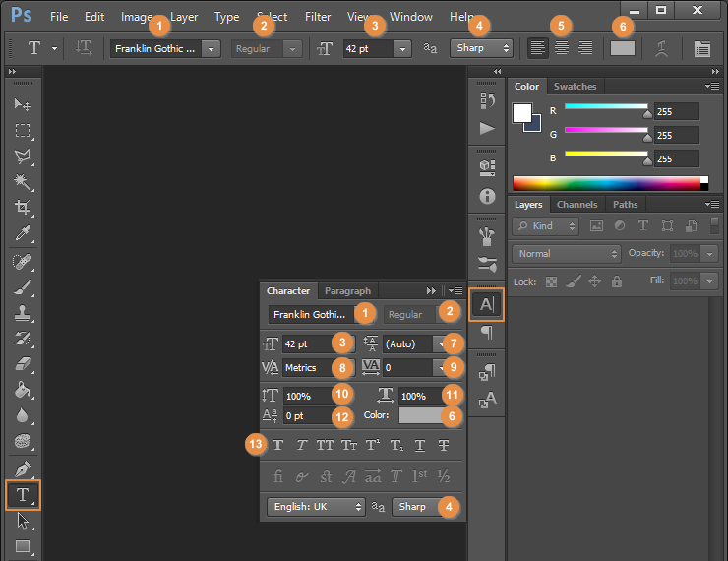Select the Magic Wand tool
Image resolution: width=728 pixels, height=561 pixels.
tap(23, 181)
